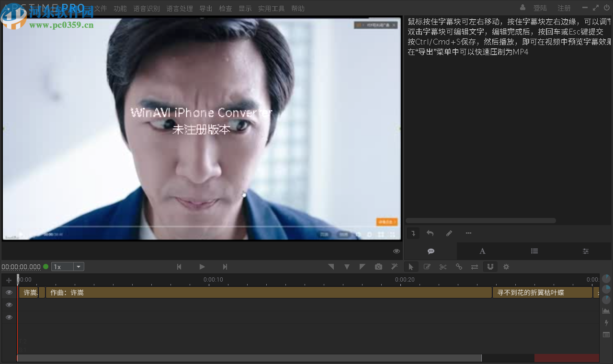This screenshot has height=364, width=613.
Task: Expand the ellipsis menu in the right panel
Action: [468, 233]
